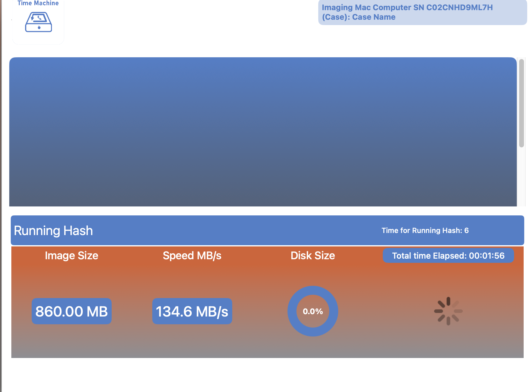The image size is (532, 392).
Task: Click inside the empty blue log panel
Action: pyautogui.click(x=263, y=131)
